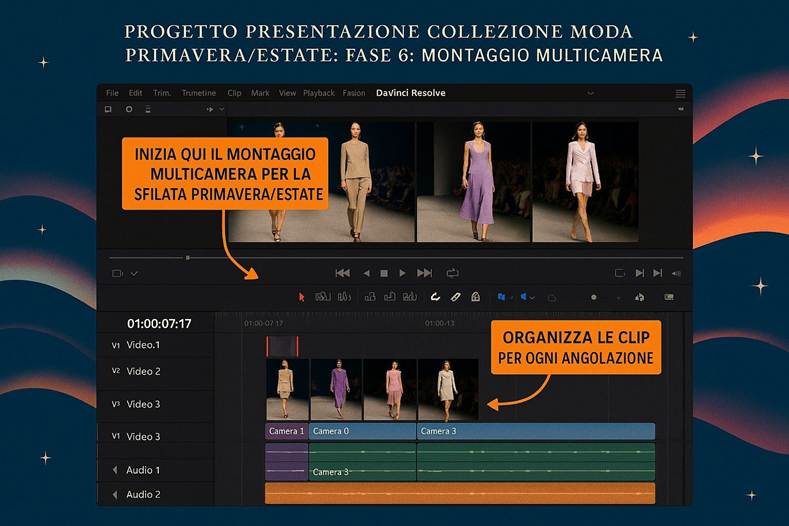Click the arrow icon under Timeline menu
Viewport: 789px width, 526px height.
210,109
